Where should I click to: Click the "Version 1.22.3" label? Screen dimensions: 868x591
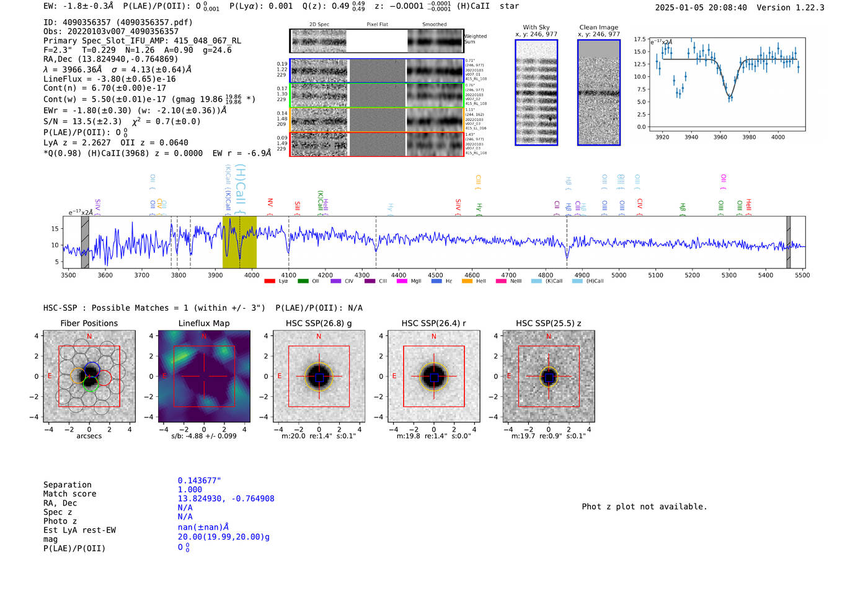[790, 7]
